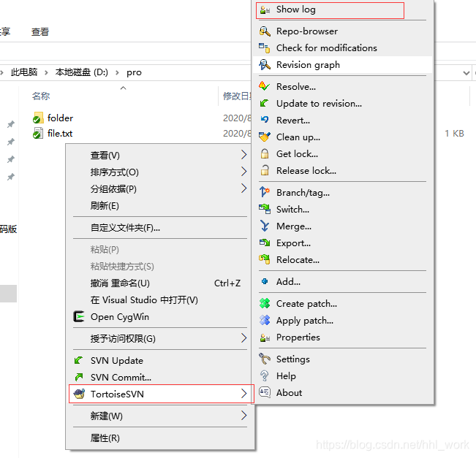Click the chevron after 此电脑 in breadcrumb
The image size is (476, 458).
(47, 72)
